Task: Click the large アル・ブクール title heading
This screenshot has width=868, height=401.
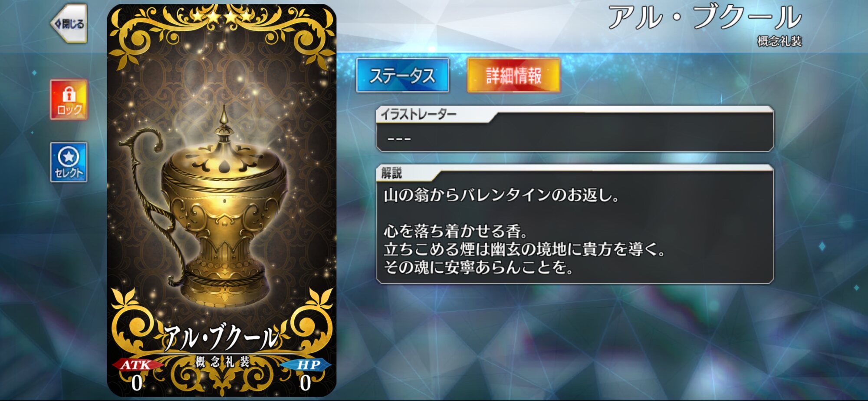Action: point(704,18)
